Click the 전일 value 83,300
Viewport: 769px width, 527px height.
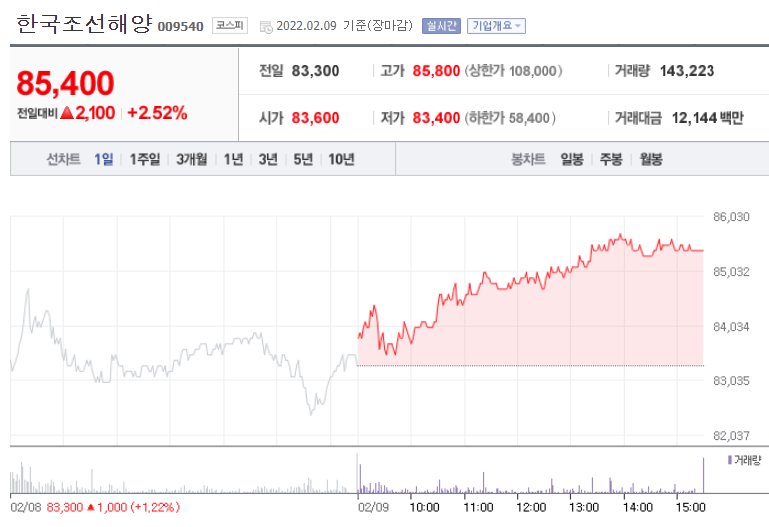tap(315, 71)
